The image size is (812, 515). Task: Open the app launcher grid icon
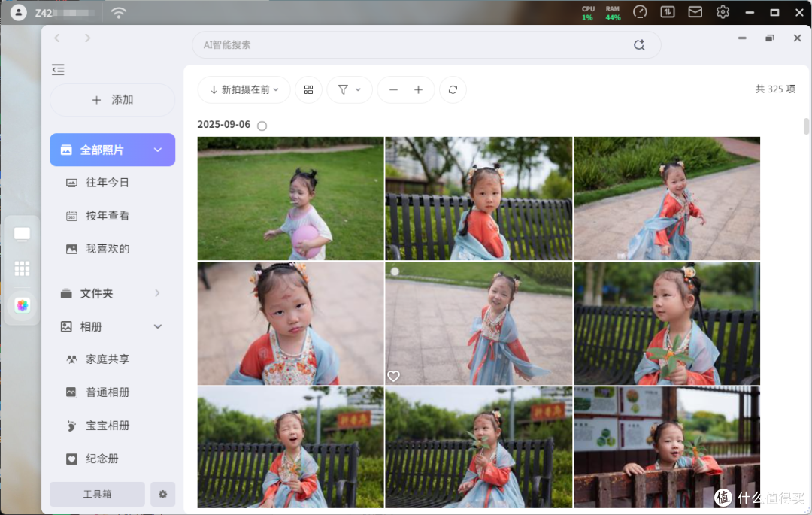pos(22,268)
